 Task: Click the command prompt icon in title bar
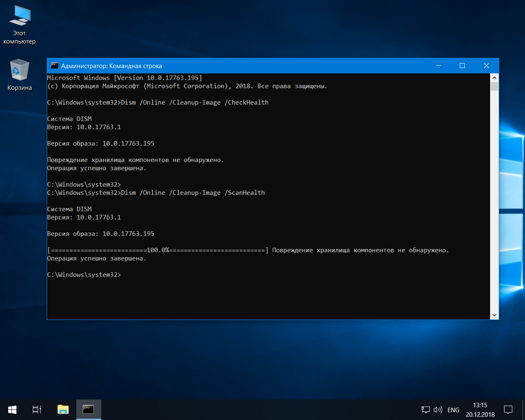point(55,66)
